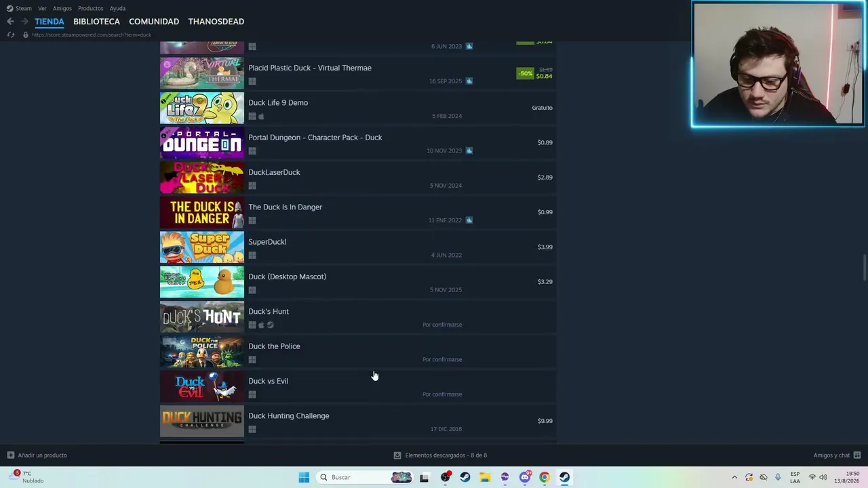This screenshot has height=488, width=868.
Task: Open the Duck Hunting Challenge thumbnail
Action: click(202, 421)
